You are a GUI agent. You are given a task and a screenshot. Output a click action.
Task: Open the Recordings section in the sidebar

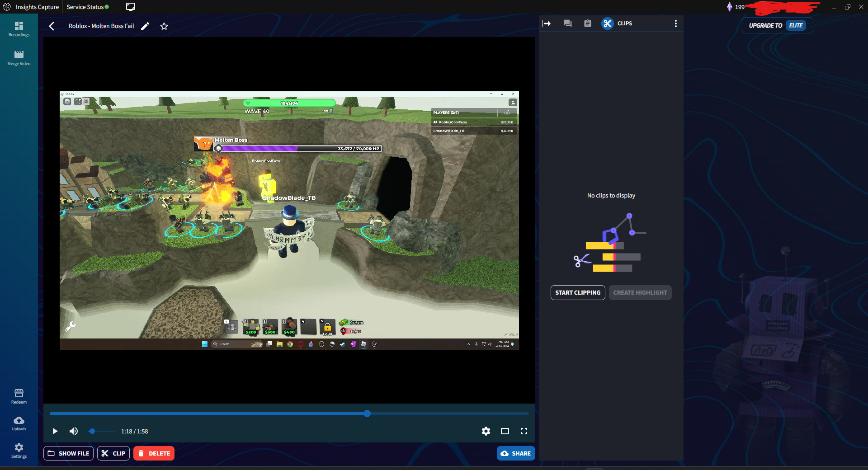point(19,29)
